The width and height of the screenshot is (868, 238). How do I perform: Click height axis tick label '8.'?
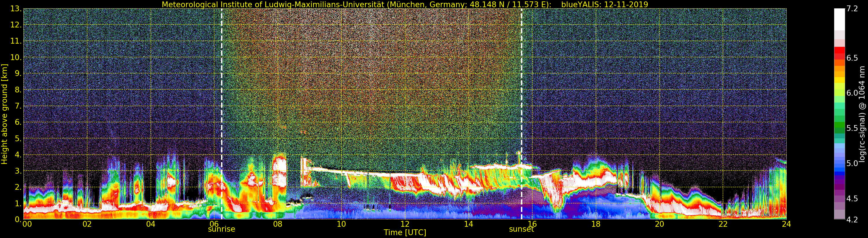pos(18,90)
